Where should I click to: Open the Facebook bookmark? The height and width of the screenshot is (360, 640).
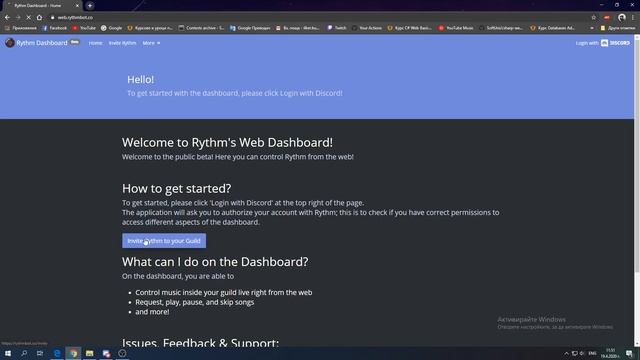tap(55, 28)
